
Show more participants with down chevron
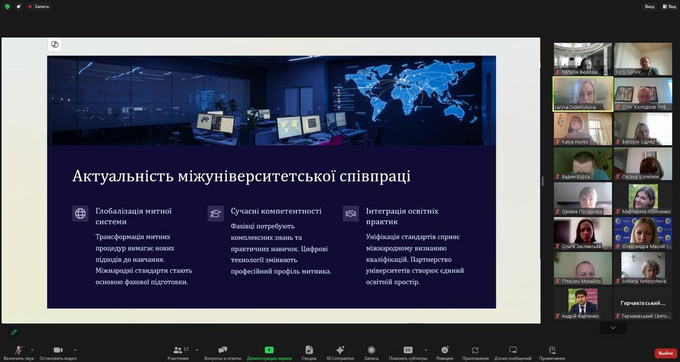coord(613,328)
